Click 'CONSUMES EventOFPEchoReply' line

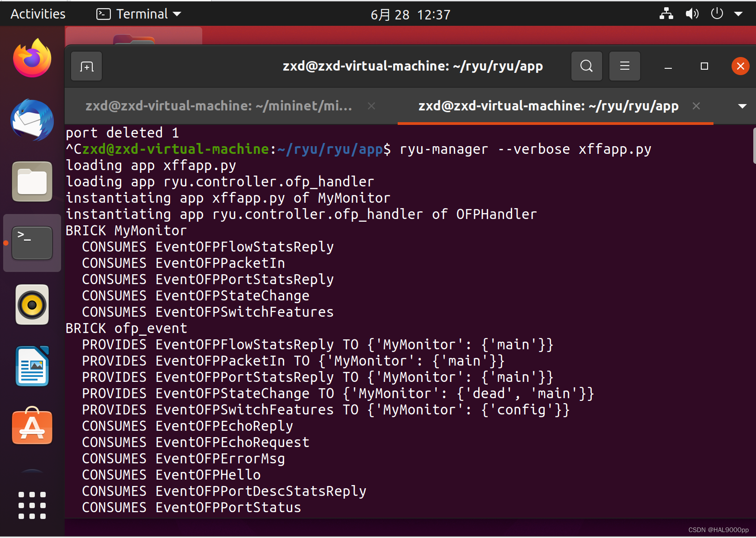(188, 426)
